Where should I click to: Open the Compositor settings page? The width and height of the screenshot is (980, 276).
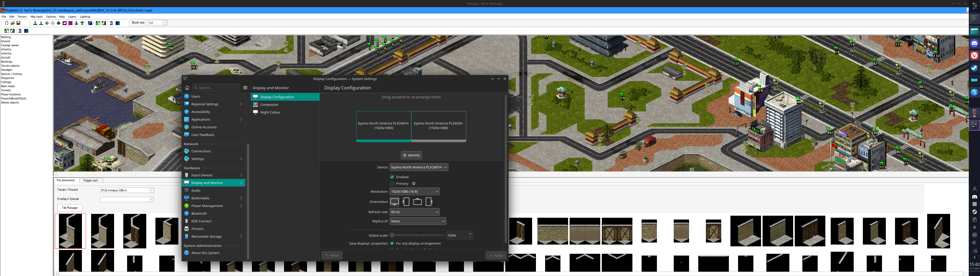point(285,105)
